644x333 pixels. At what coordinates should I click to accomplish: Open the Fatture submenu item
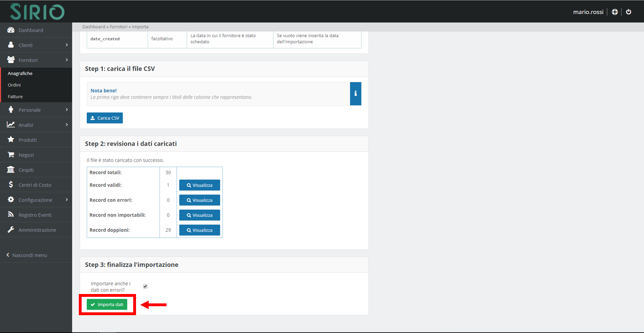[x=15, y=97]
